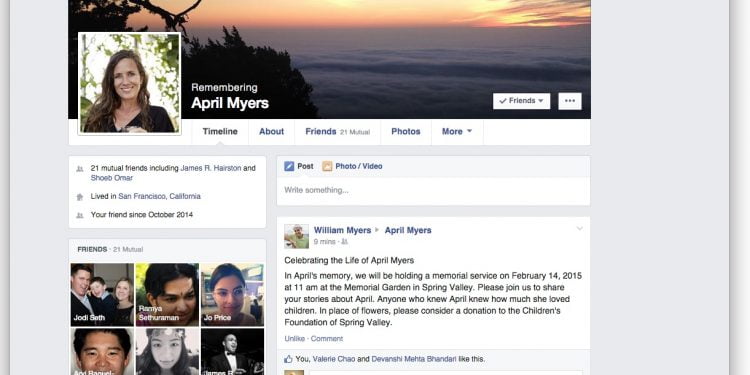Open Ramya Sethuraman friend thumbnail
This screenshot has height=375, width=750.
[167, 295]
